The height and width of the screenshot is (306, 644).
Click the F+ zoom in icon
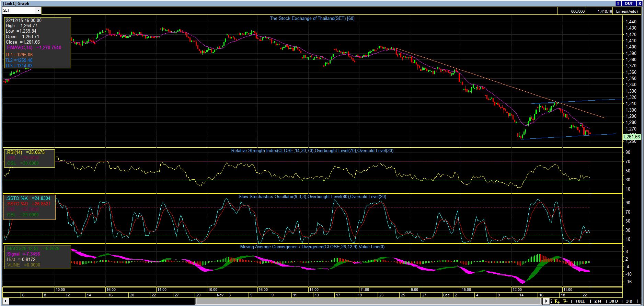[x=556, y=302]
